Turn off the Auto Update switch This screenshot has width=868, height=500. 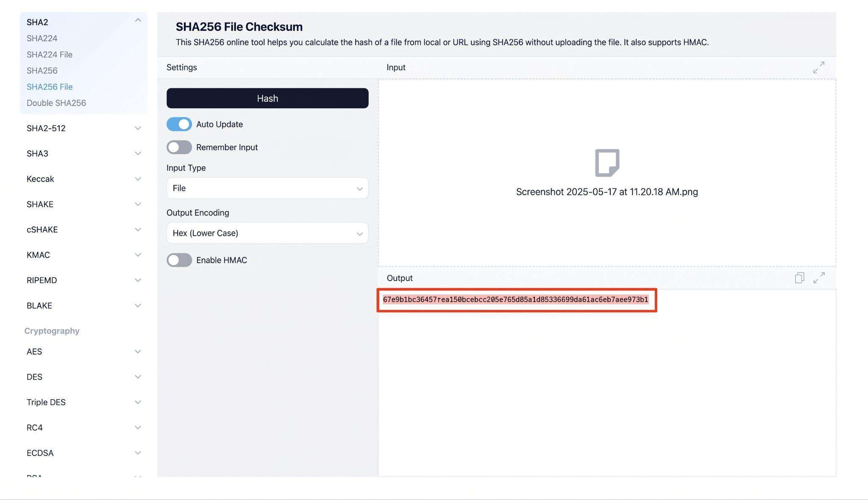(179, 124)
